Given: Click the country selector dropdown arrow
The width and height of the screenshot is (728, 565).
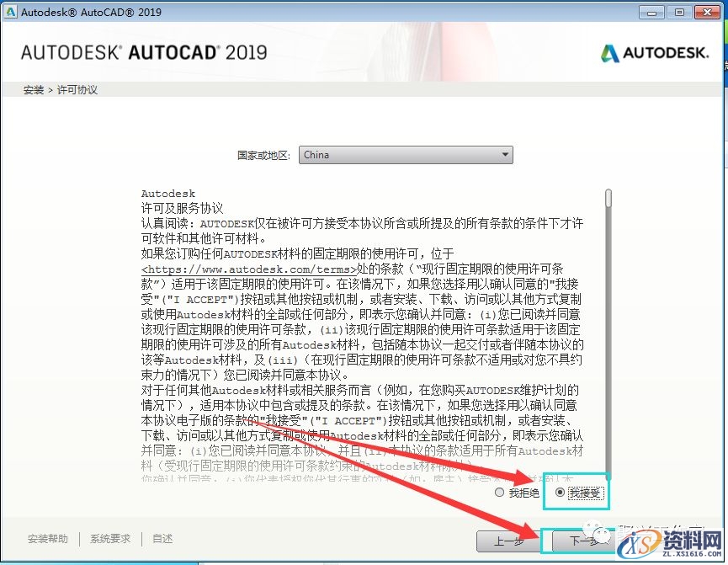Looking at the screenshot, I should pos(506,154).
